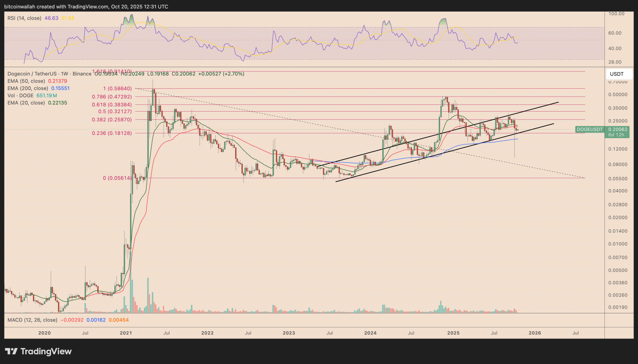
Task: Click the 0.618 (0.38384) Fibonacci label
Action: point(112,105)
